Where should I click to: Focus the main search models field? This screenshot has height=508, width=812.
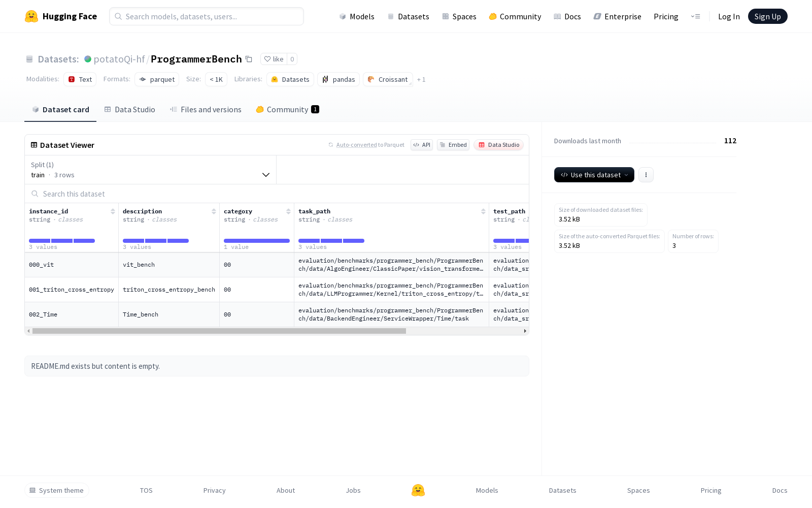[207, 16]
